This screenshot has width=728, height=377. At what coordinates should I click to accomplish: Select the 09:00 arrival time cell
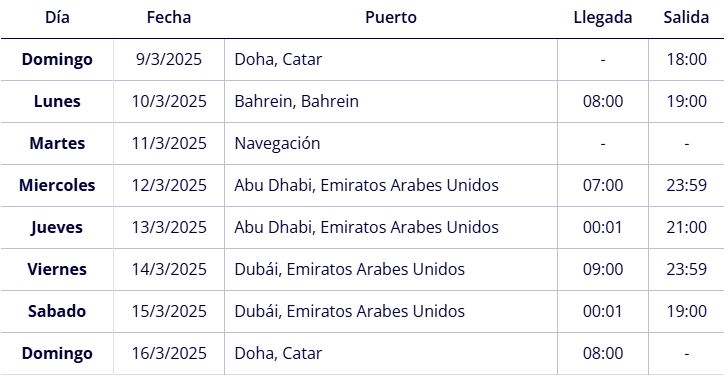pos(603,269)
